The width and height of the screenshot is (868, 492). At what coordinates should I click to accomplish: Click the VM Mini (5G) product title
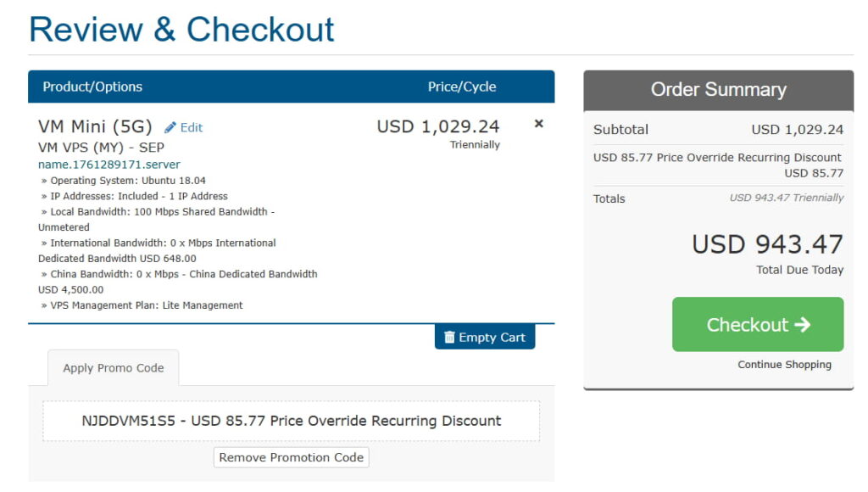tap(95, 127)
